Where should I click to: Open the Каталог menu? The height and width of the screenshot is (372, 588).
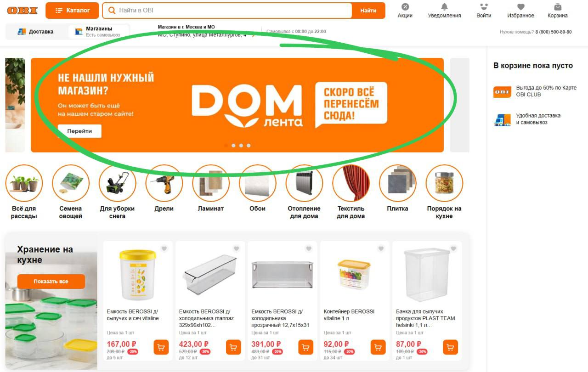click(x=73, y=11)
